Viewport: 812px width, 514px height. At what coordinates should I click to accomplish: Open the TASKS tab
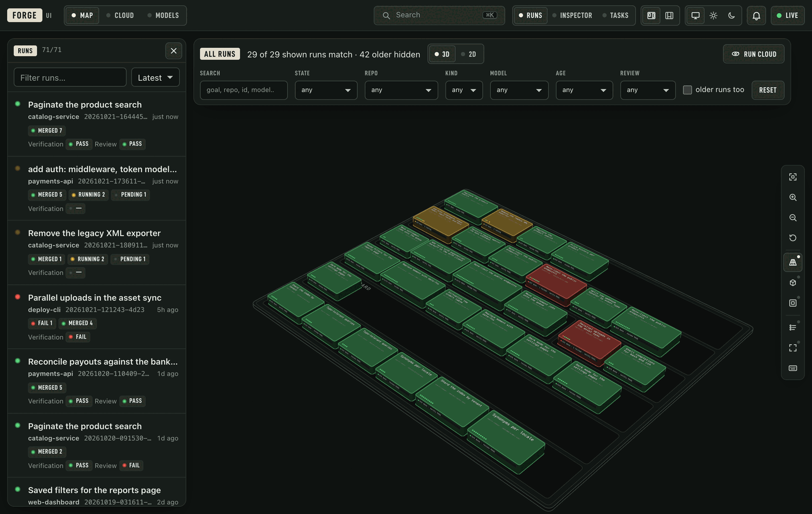pos(616,16)
